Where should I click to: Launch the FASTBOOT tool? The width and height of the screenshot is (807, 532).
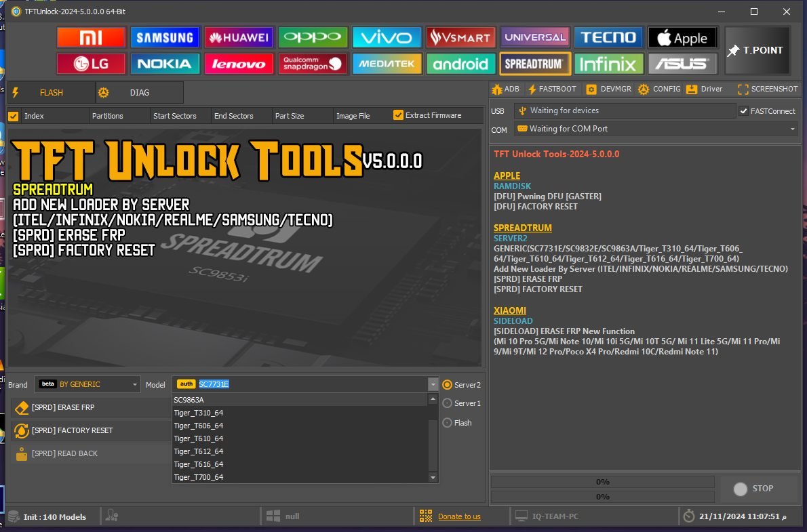coord(552,89)
